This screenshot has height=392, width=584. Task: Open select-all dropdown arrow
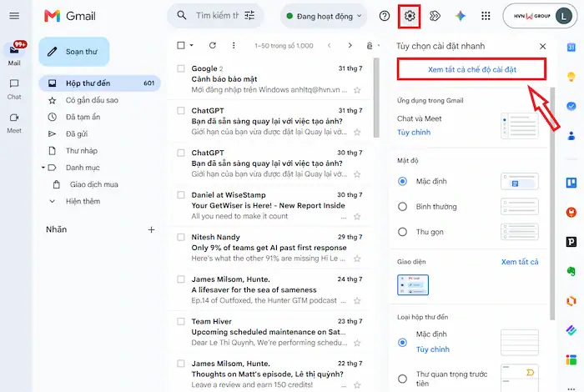click(191, 45)
